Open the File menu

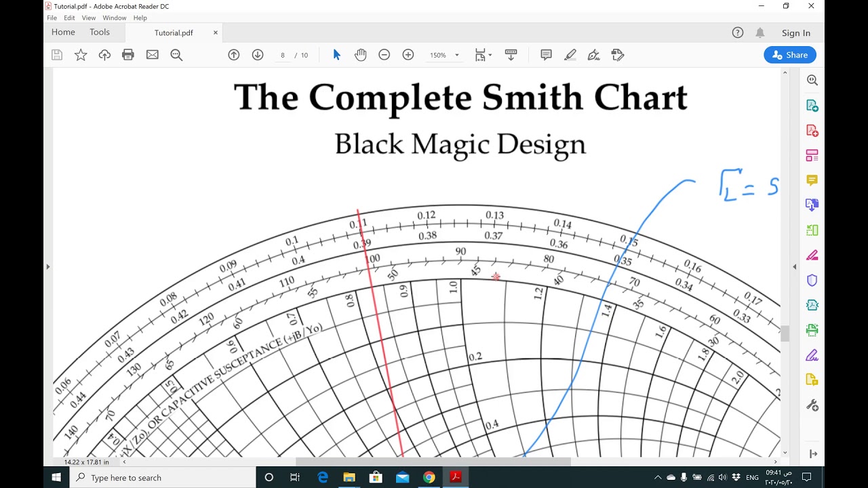pos(52,18)
